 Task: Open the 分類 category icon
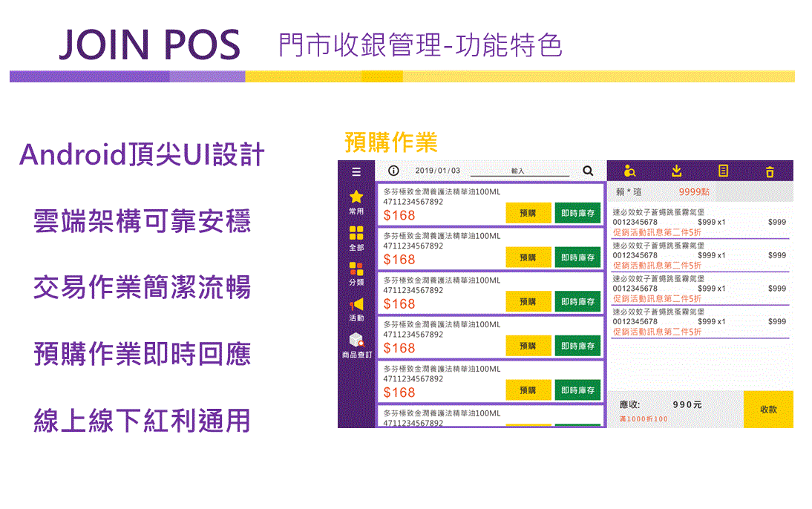click(x=356, y=270)
